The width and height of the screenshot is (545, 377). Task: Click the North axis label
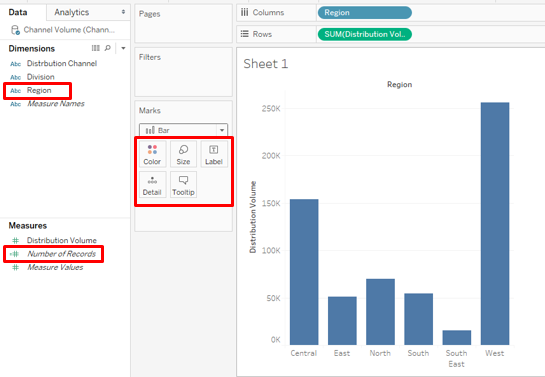[380, 353]
